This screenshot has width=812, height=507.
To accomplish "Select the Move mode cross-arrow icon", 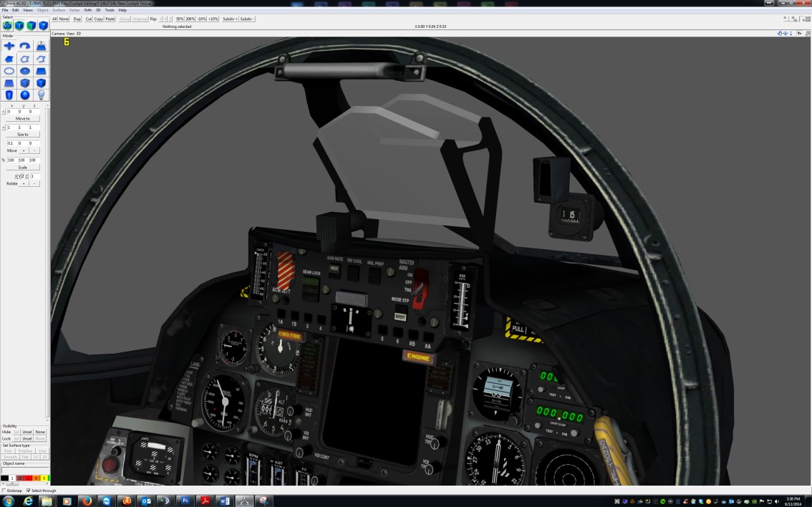I will pos(9,46).
